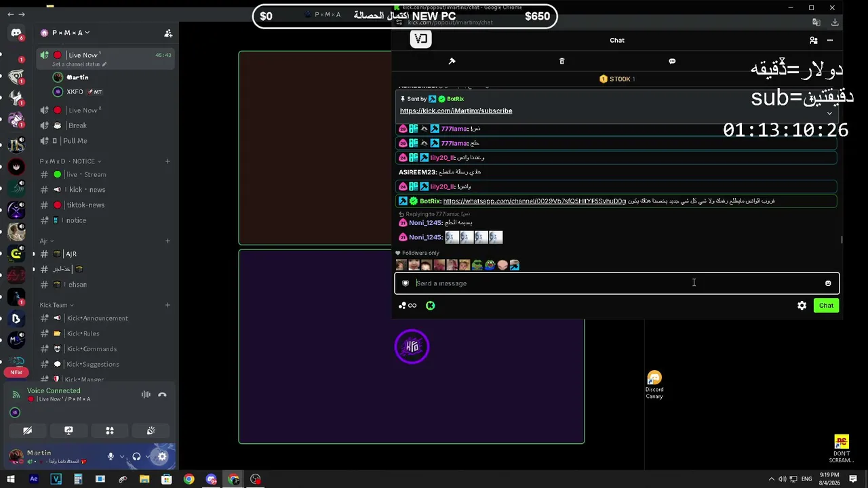Open microphone input options arrow
Screen dimensions: 868x488
(x=122, y=457)
